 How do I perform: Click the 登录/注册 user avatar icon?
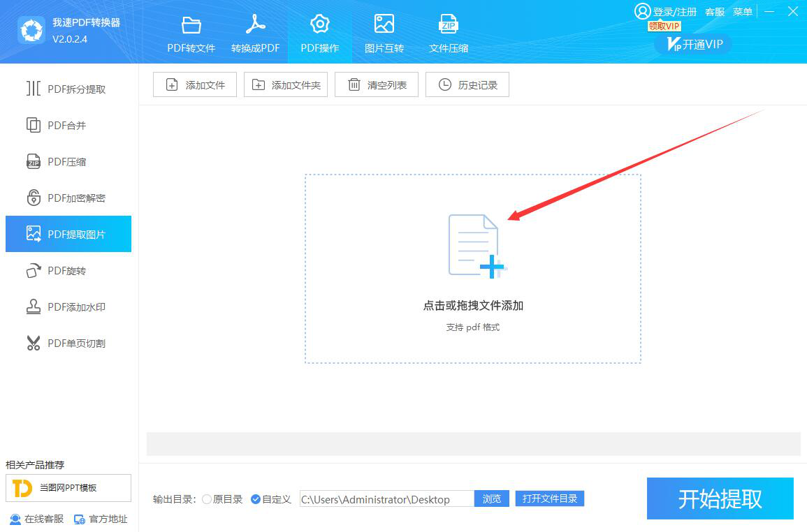coord(642,11)
